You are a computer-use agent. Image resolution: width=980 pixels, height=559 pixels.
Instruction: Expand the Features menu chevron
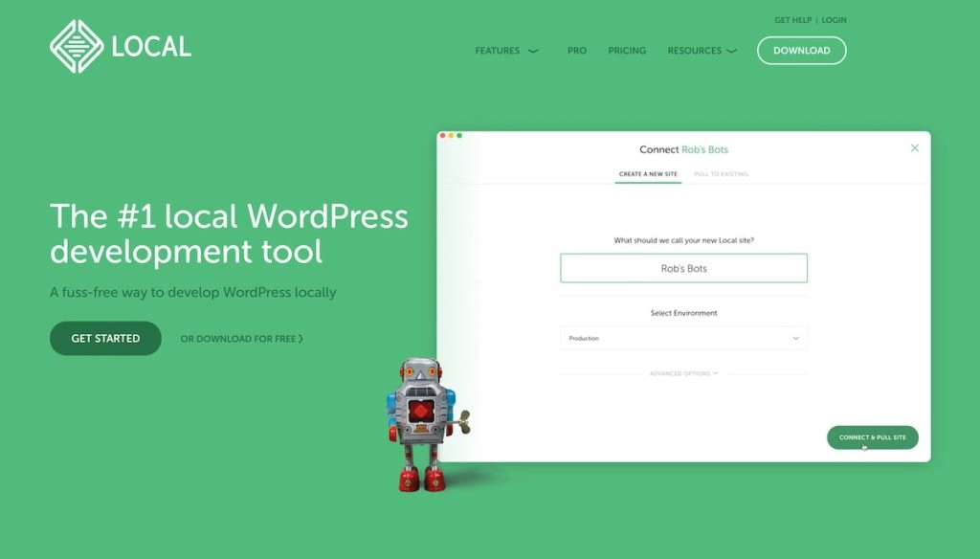point(533,52)
